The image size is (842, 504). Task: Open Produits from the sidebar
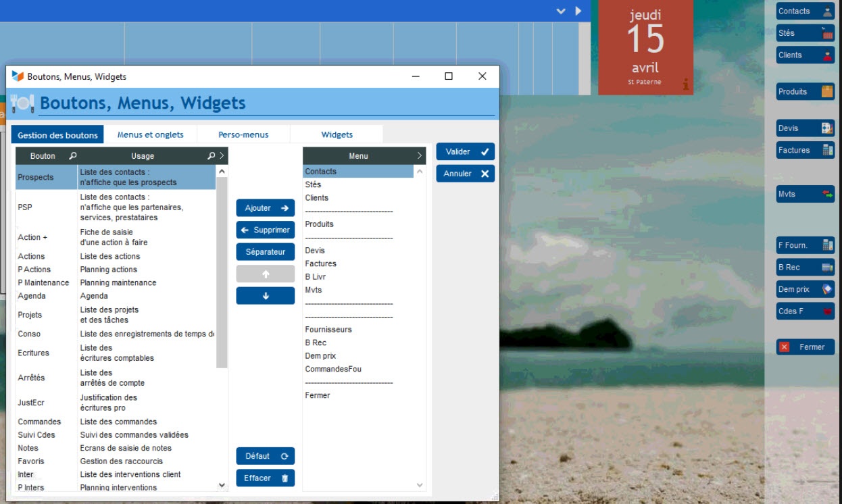(x=805, y=92)
